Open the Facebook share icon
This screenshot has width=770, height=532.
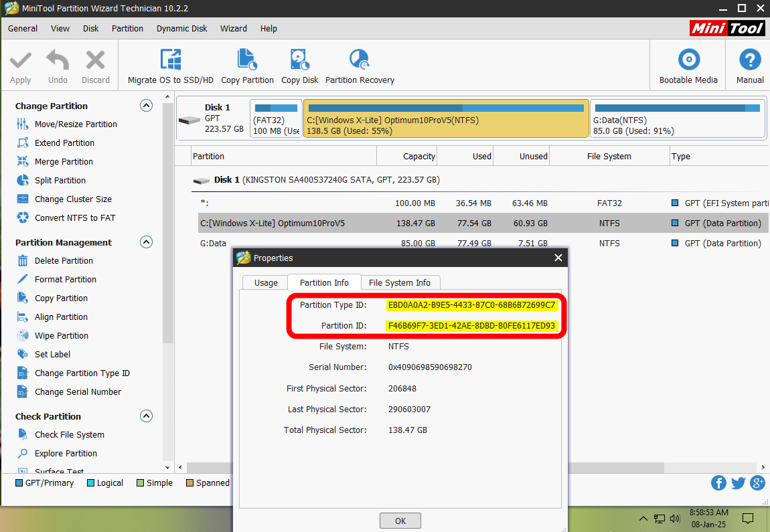coord(718,483)
